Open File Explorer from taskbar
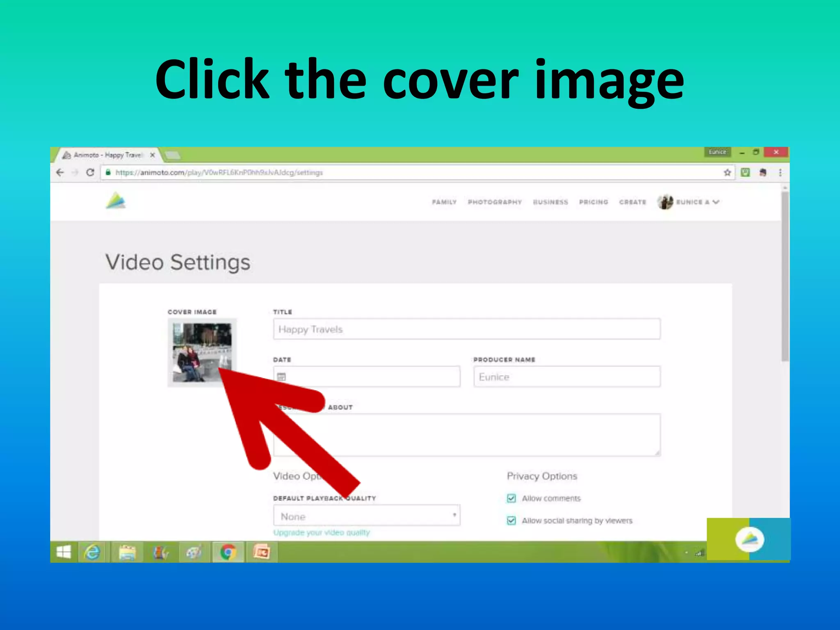 click(x=127, y=552)
